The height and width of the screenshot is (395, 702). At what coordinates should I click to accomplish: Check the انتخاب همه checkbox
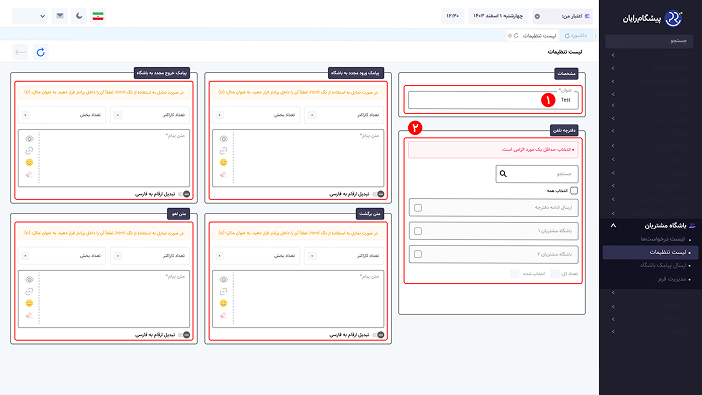(574, 191)
